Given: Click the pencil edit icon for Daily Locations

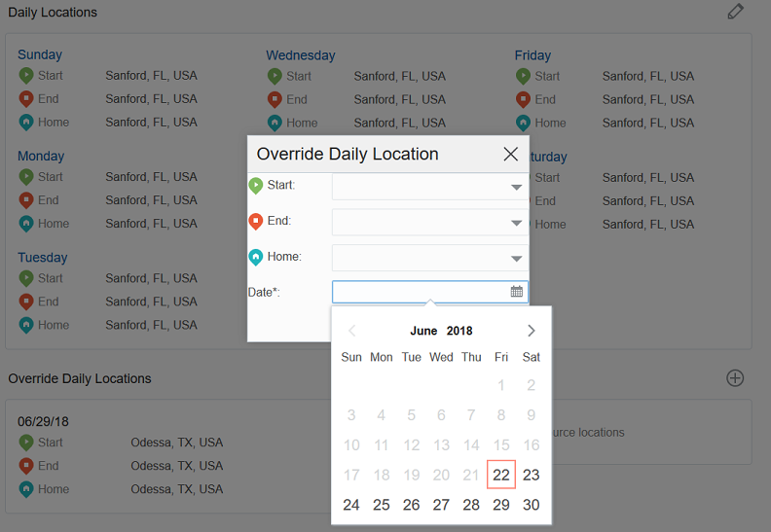Looking at the screenshot, I should click(735, 12).
